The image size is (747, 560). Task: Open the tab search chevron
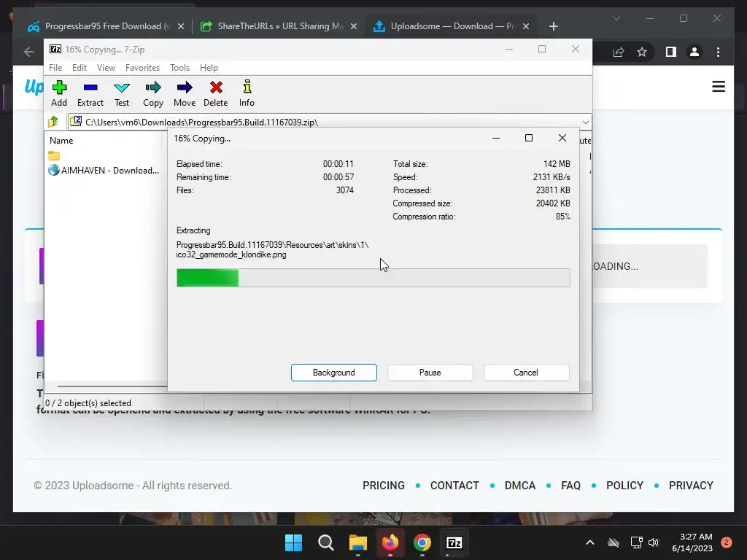click(616, 18)
